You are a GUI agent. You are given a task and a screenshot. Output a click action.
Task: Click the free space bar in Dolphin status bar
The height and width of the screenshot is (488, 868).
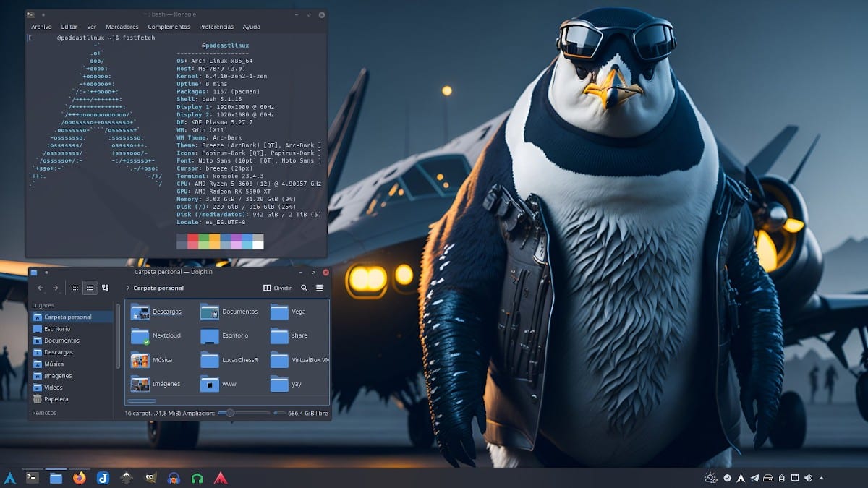[280, 414]
